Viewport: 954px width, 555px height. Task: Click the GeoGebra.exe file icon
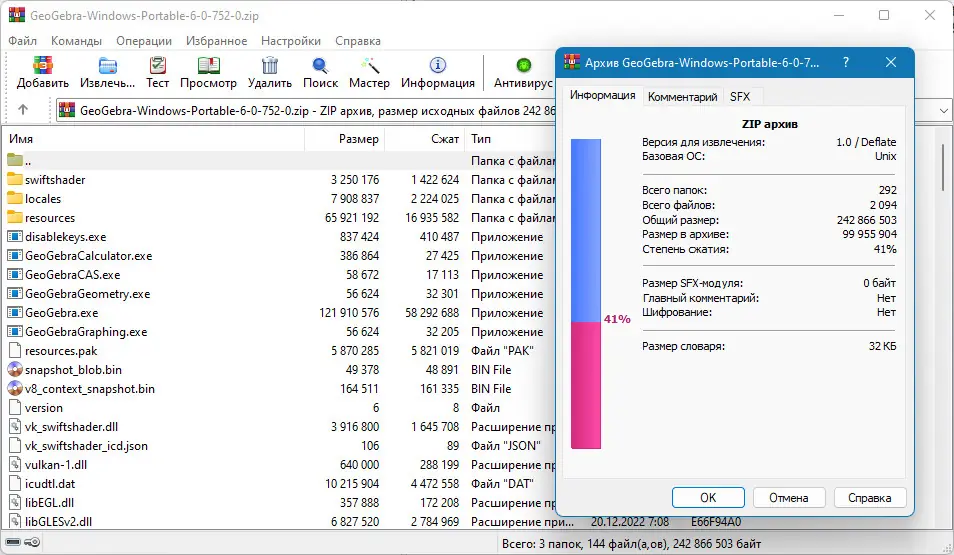(15, 312)
